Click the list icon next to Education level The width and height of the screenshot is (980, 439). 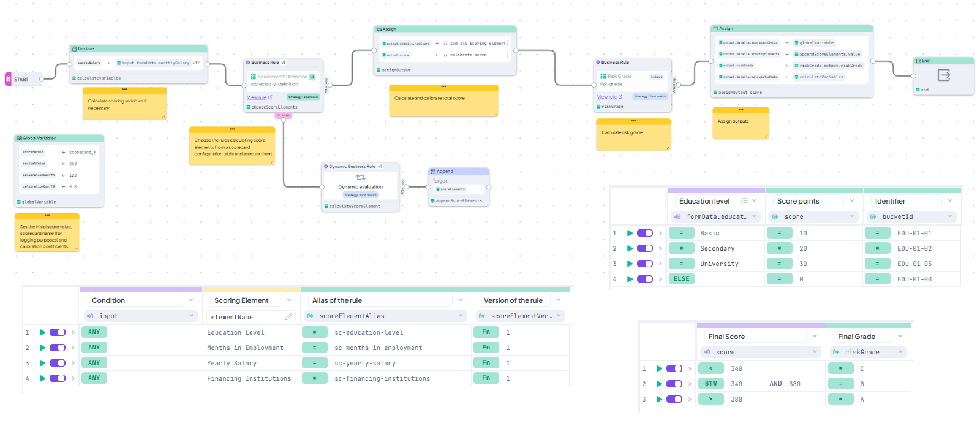(744, 201)
